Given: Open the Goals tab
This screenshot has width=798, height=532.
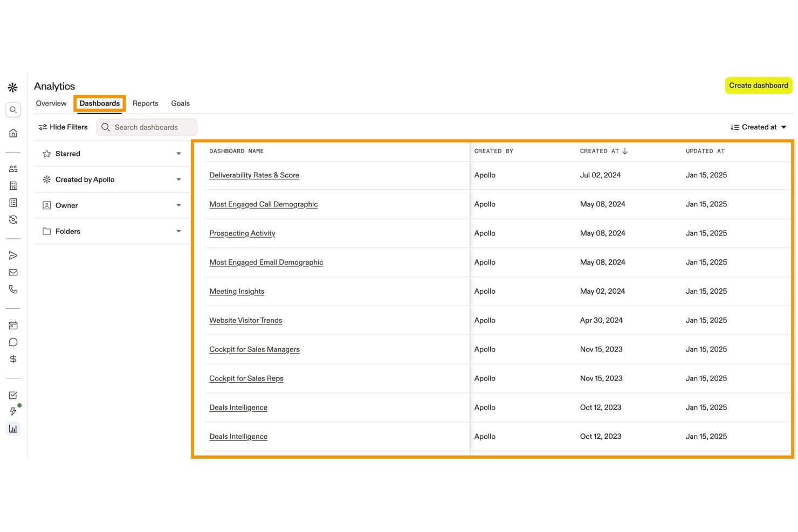Looking at the screenshot, I should [181, 103].
